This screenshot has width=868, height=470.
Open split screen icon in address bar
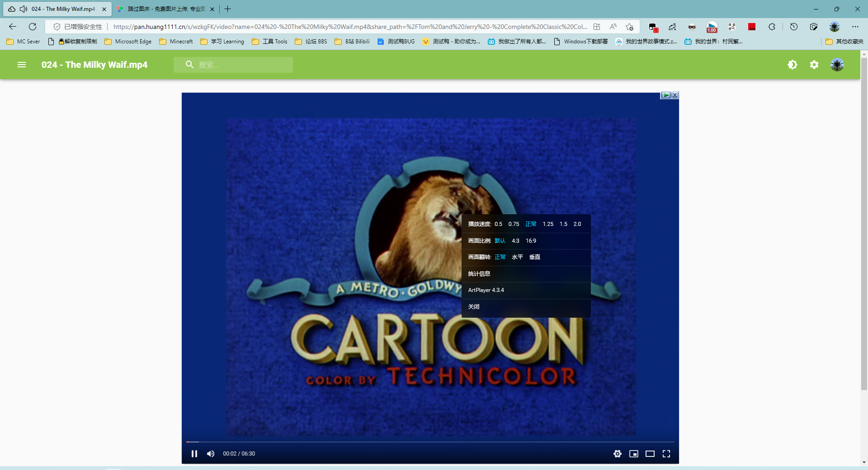pos(597,27)
